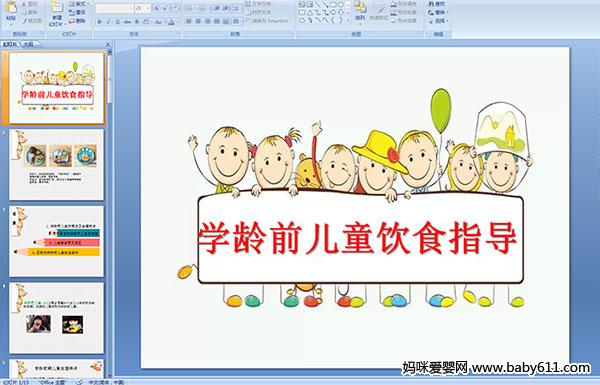Switch to the Slides (幻灯片) pane tab
The width and height of the screenshot is (600, 385).
(x=10, y=44)
